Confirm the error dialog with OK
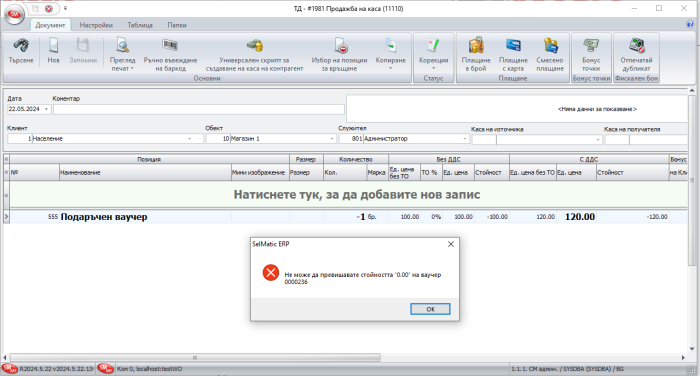Image resolution: width=700 pixels, height=376 pixels. [x=430, y=309]
